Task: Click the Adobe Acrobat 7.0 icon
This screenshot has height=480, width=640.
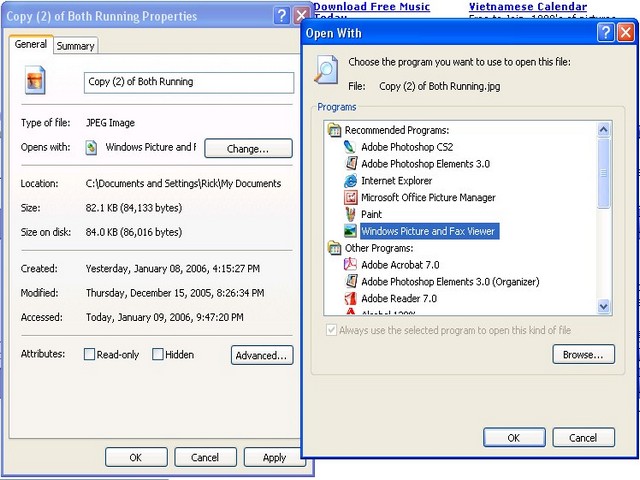Action: pyautogui.click(x=350, y=264)
